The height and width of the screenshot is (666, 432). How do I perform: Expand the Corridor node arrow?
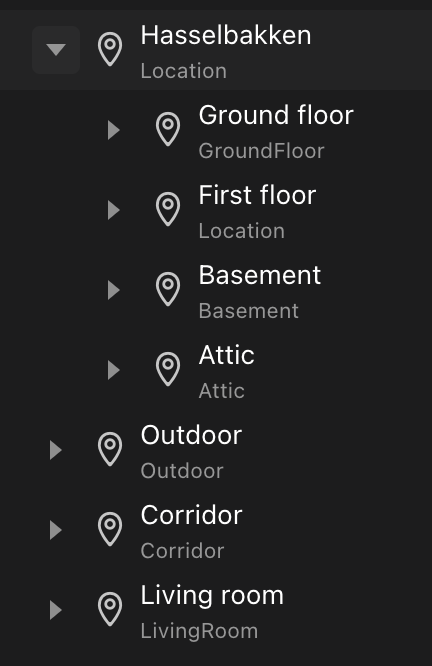pyautogui.click(x=56, y=530)
